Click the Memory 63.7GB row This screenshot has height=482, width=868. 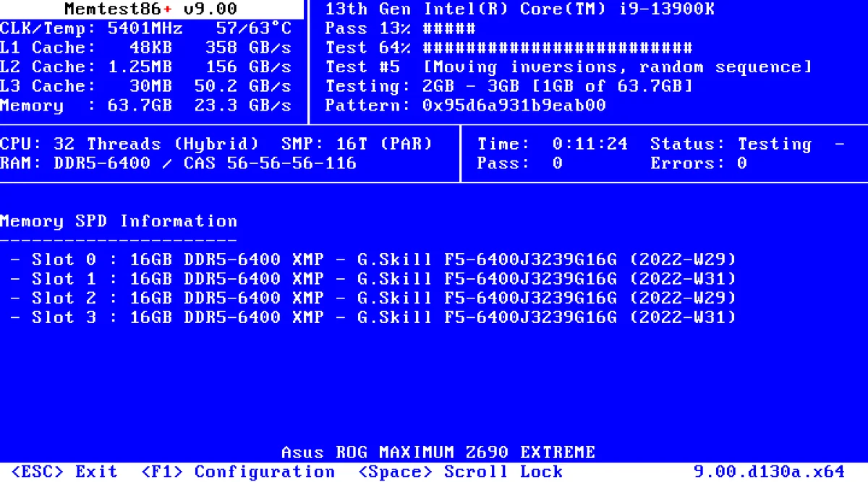(x=145, y=106)
